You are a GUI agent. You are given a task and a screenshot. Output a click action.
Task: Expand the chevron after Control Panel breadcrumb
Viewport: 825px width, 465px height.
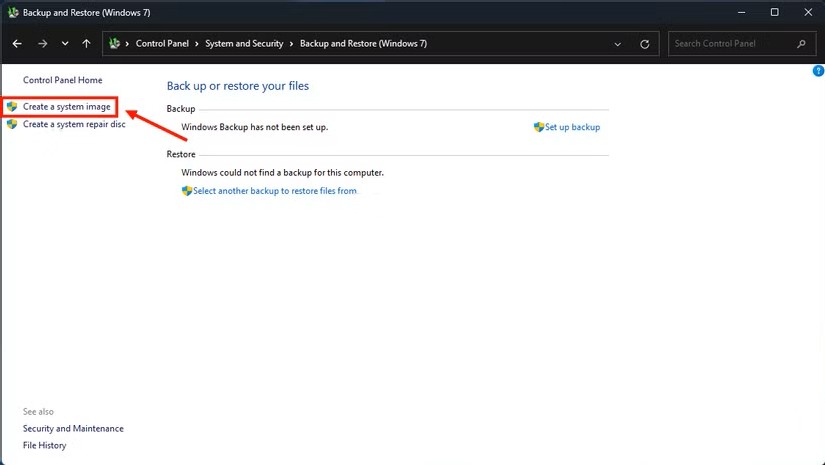pyautogui.click(x=197, y=44)
